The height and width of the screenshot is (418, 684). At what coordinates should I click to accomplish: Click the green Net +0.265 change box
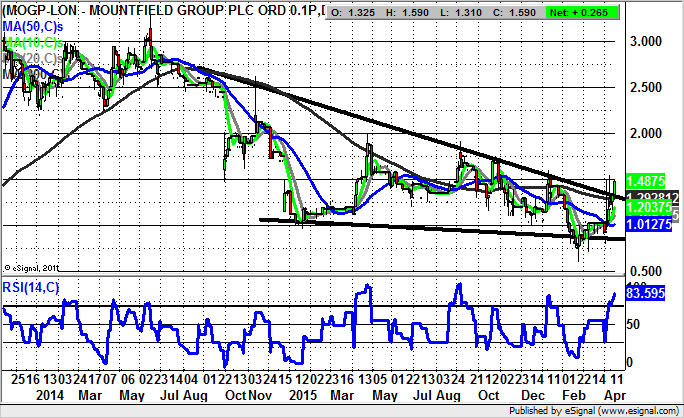coord(584,12)
